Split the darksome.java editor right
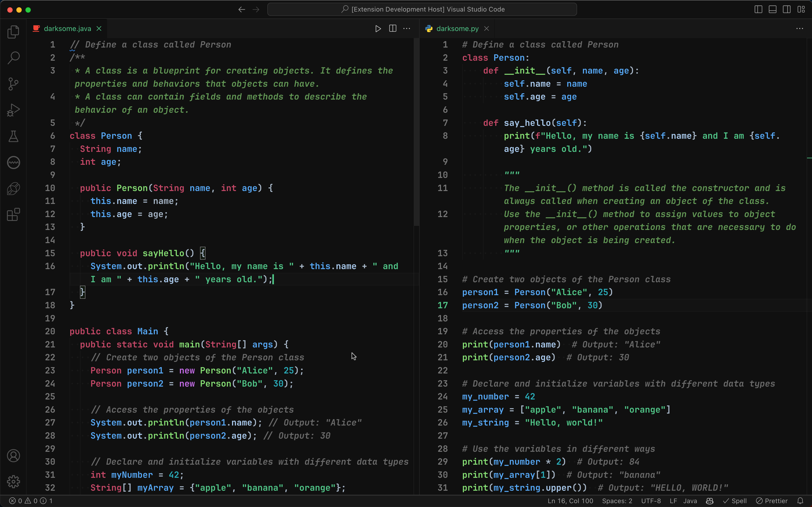The image size is (812, 507). [393, 29]
